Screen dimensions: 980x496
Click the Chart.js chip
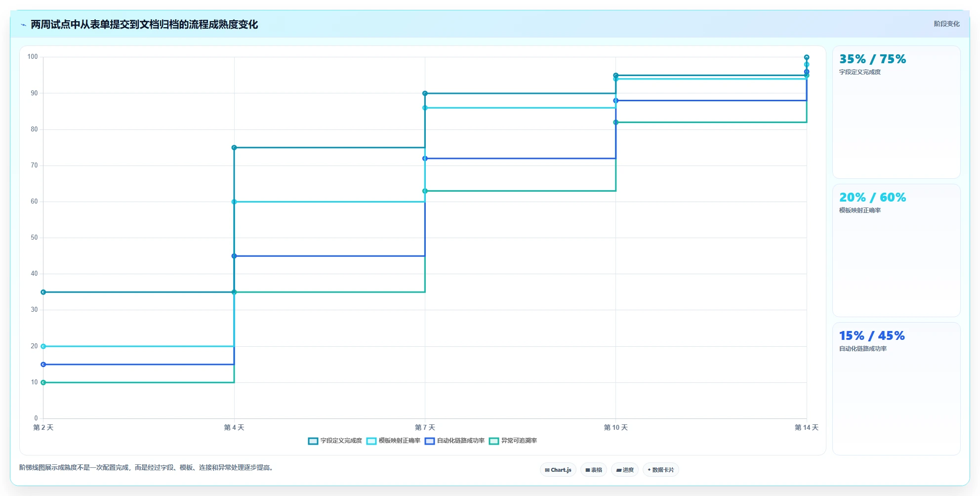pos(558,470)
